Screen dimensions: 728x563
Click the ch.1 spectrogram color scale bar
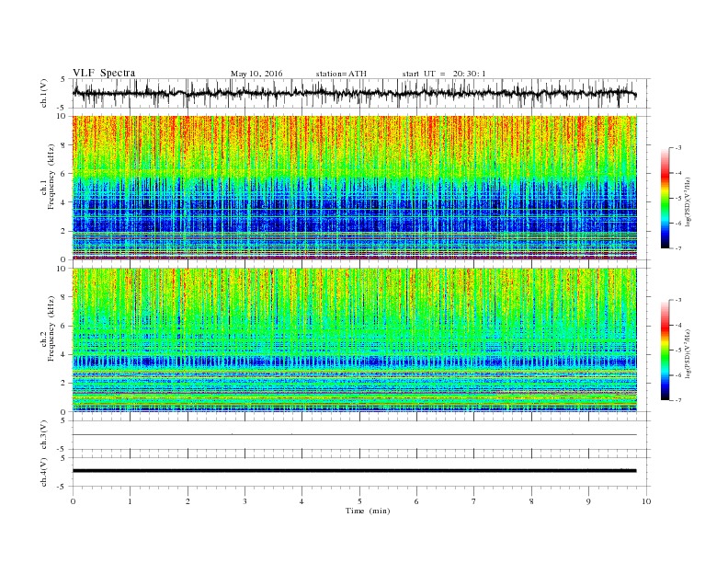click(x=665, y=198)
